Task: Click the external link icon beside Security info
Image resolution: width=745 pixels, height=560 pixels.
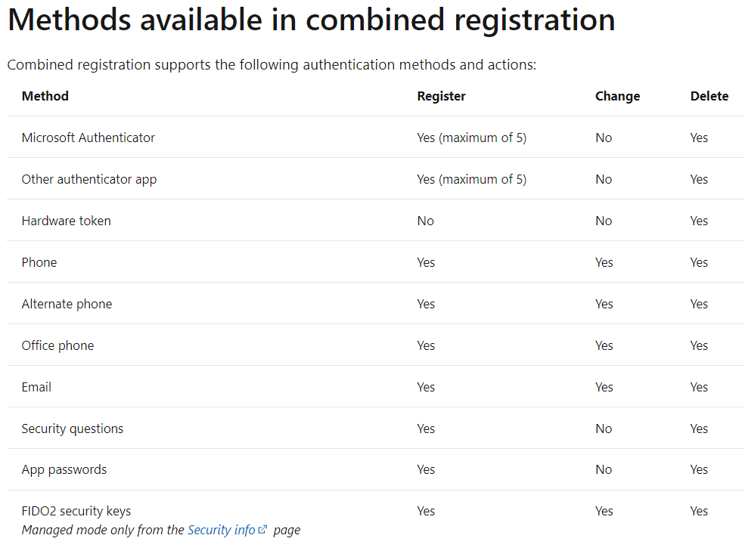Action: click(262, 530)
